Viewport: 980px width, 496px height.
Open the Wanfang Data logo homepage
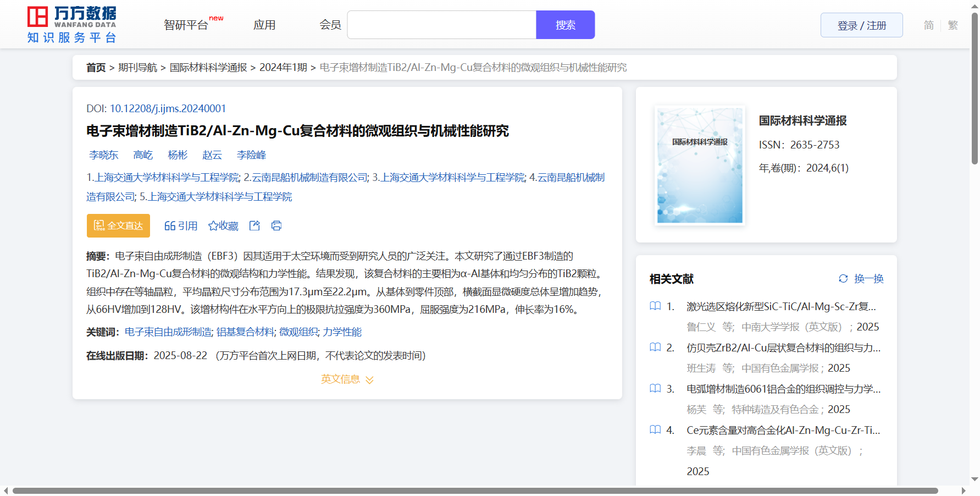72,25
